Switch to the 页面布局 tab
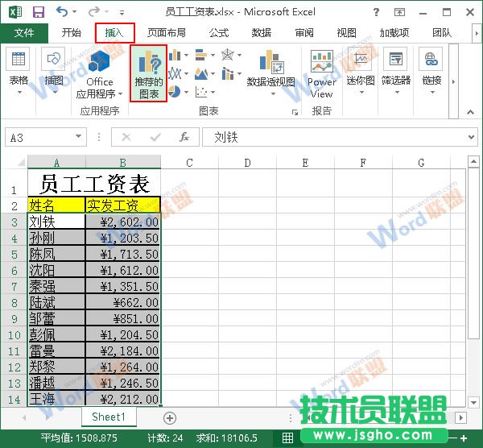 (x=167, y=33)
